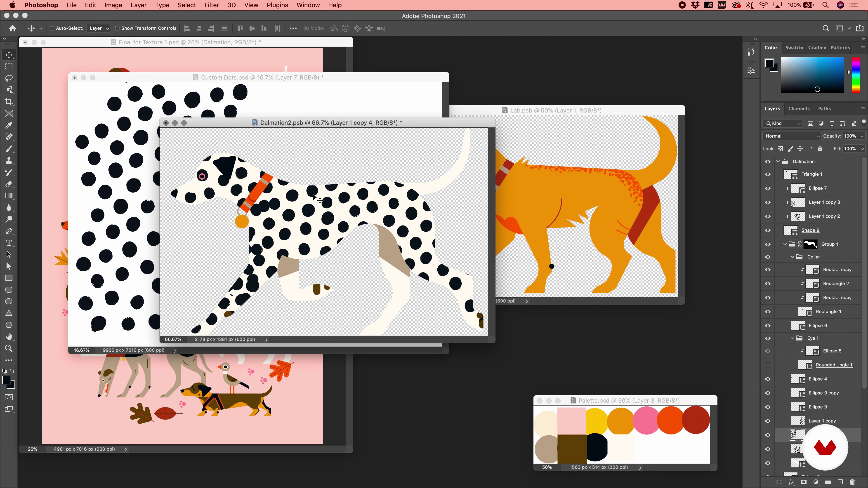Click the hue slider strip

856,75
